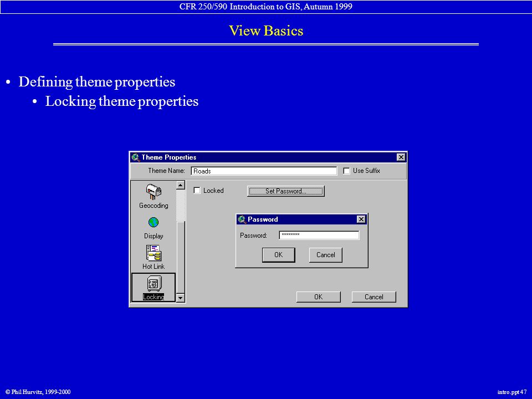Screen dimensions: 532x399
Task: Click the 'intro.ppt 47' footer text
Action: point(512,392)
